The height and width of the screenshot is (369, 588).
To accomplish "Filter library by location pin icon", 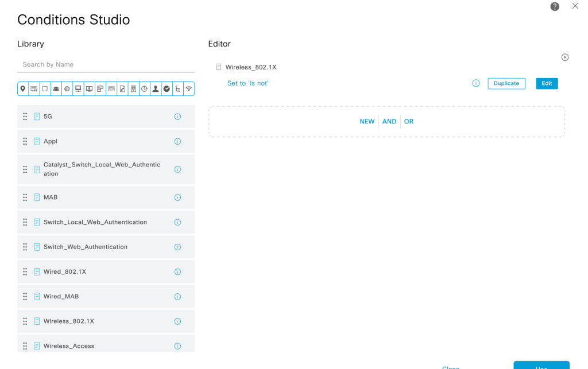I will click(x=23, y=89).
